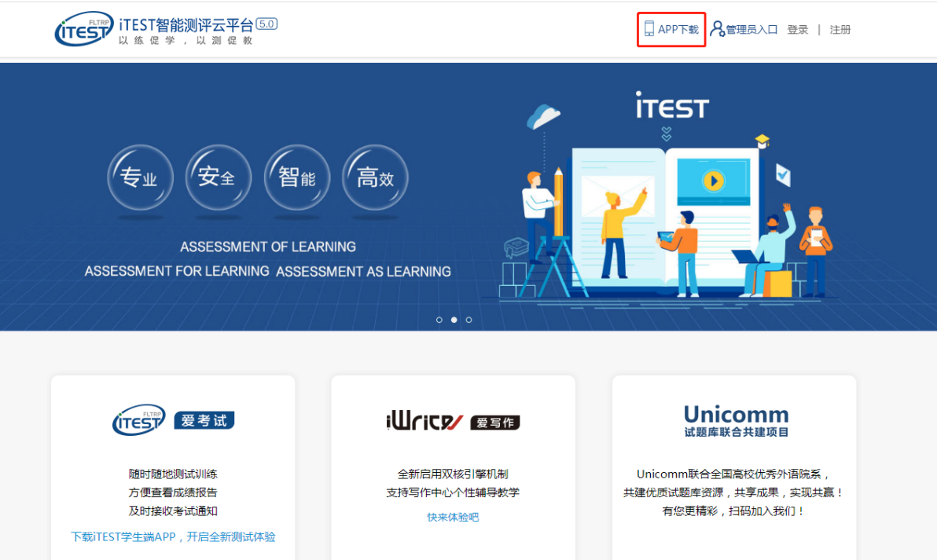
Task: Click the cloud icon in banner illustration
Action: (543, 117)
